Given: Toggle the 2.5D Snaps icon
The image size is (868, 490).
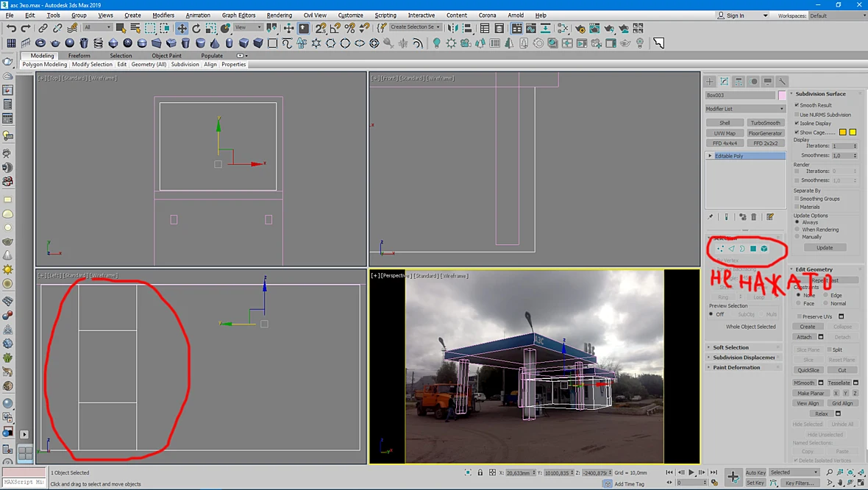Looking at the screenshot, I should 321,28.
